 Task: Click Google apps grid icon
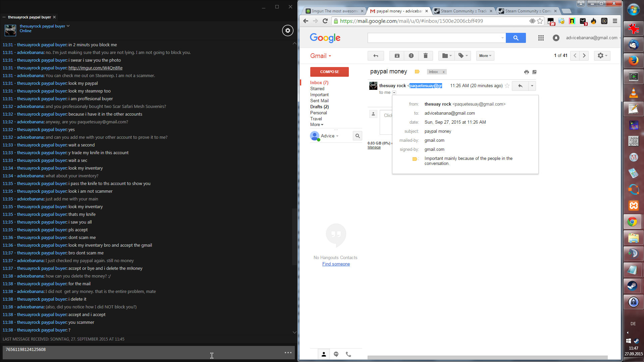tap(541, 38)
